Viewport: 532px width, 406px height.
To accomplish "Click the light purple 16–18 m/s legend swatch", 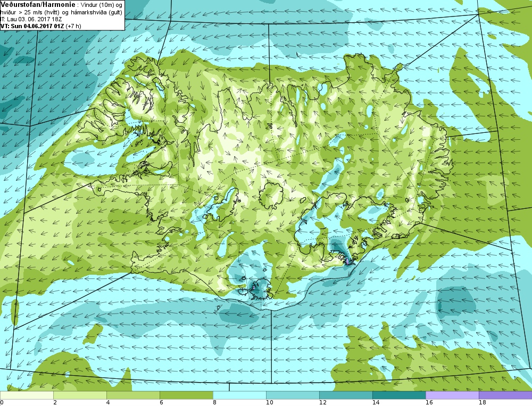I will point(452,395).
